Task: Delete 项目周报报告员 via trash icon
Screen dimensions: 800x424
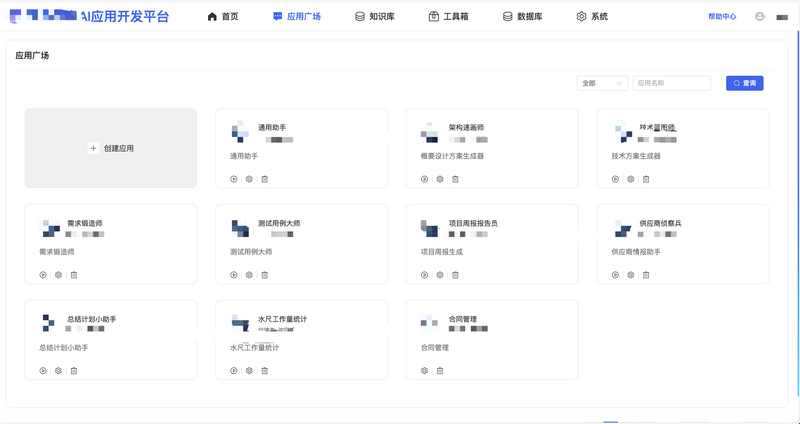Action: point(456,275)
